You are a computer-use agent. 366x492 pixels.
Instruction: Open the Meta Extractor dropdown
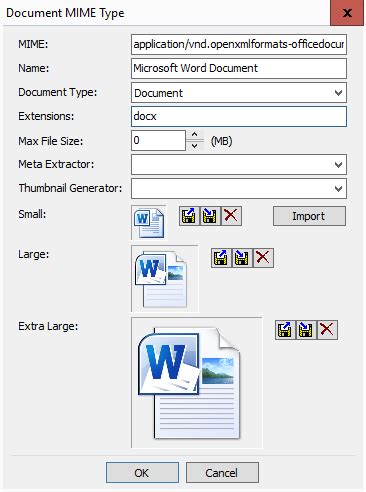click(x=338, y=164)
